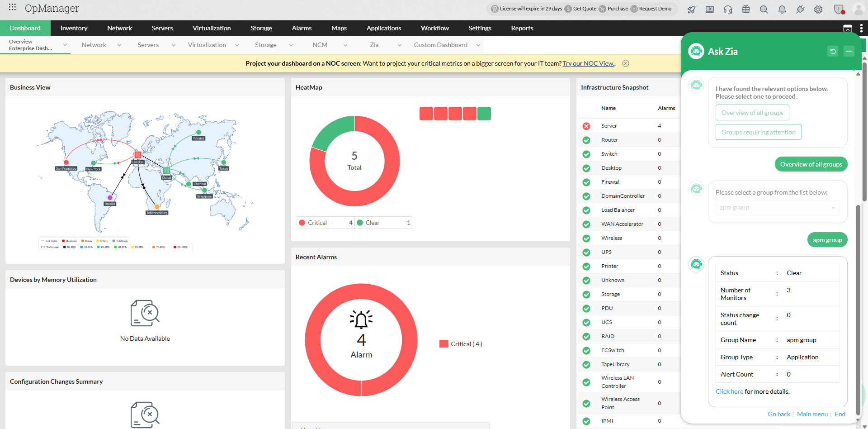Click the green heatmap device tile
Viewport: 868px width, 429px height.
[x=484, y=114]
